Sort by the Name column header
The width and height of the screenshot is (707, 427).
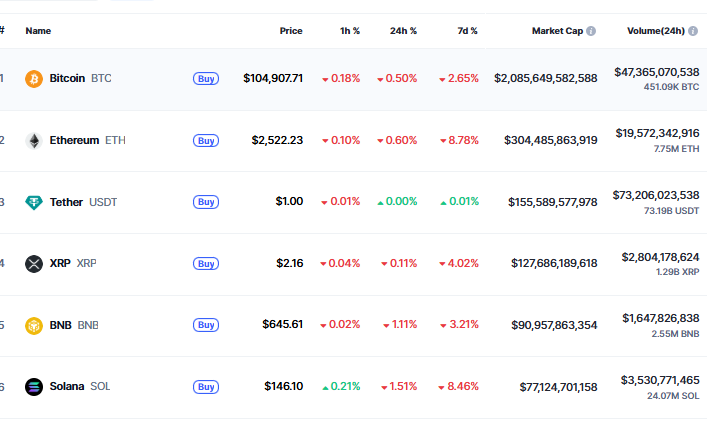click(x=38, y=31)
